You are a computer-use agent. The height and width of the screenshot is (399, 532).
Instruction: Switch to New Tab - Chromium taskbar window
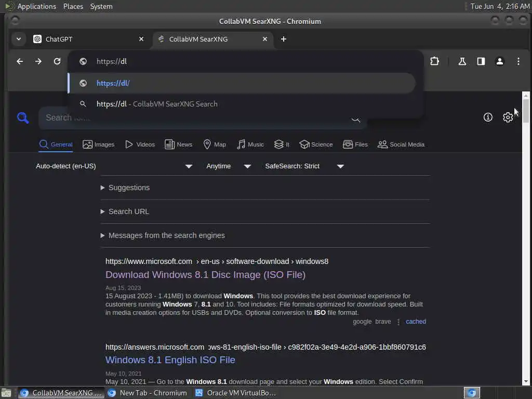tap(147, 393)
